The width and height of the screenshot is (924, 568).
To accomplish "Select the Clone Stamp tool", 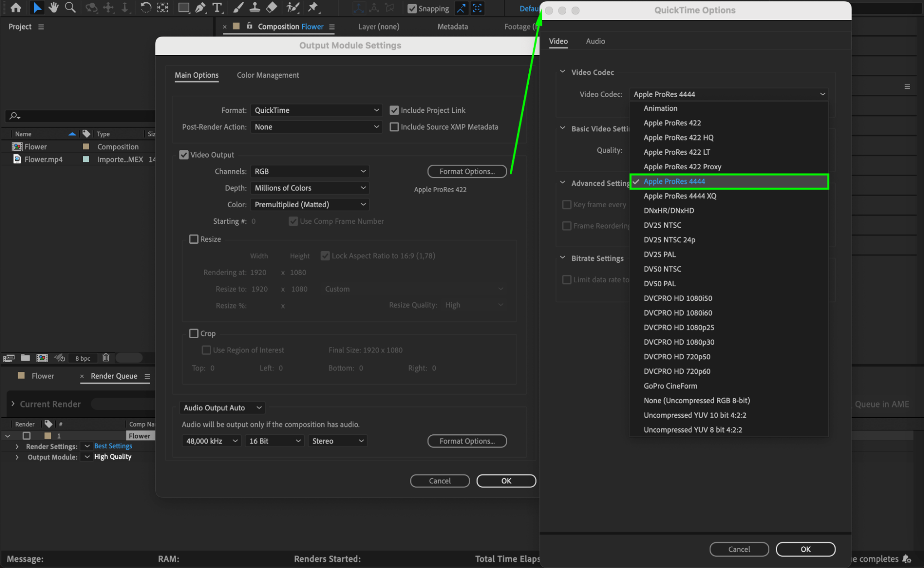I will [255, 7].
